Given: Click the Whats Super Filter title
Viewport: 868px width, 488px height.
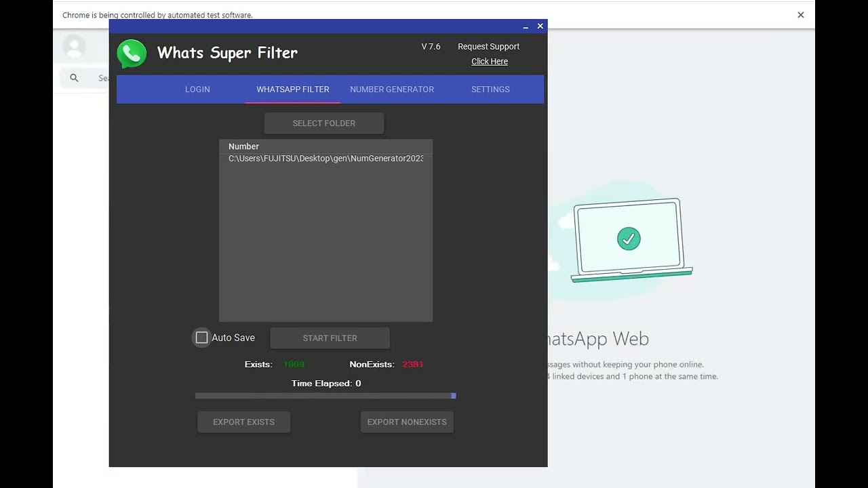Looking at the screenshot, I should [x=227, y=53].
